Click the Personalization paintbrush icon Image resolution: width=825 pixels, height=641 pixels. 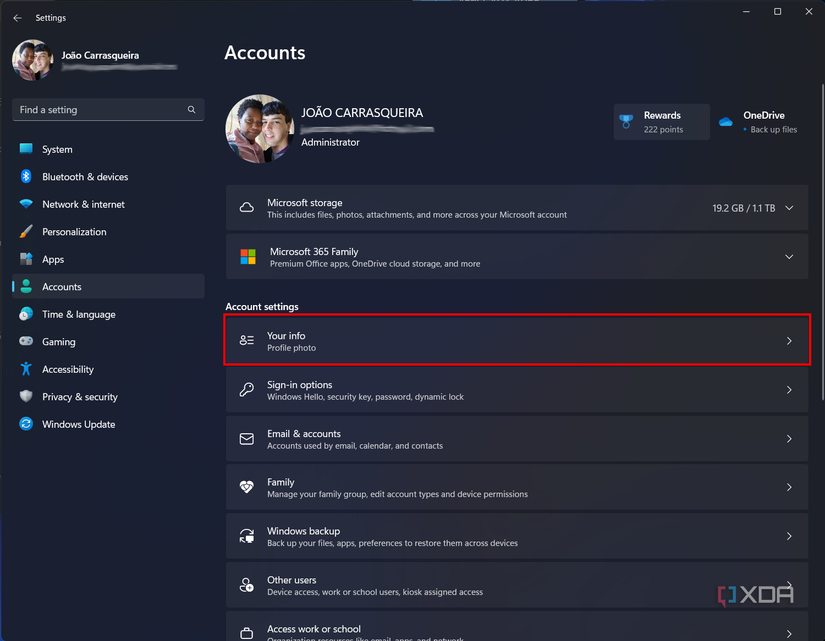coord(26,231)
